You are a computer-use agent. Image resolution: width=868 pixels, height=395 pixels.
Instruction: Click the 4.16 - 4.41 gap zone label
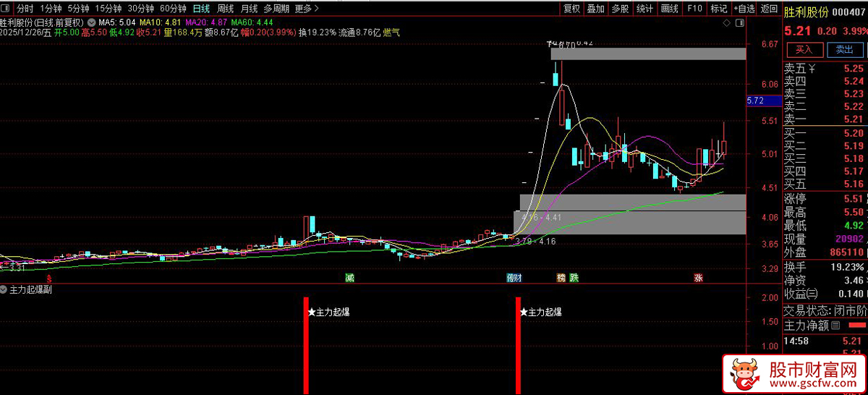coord(541,217)
